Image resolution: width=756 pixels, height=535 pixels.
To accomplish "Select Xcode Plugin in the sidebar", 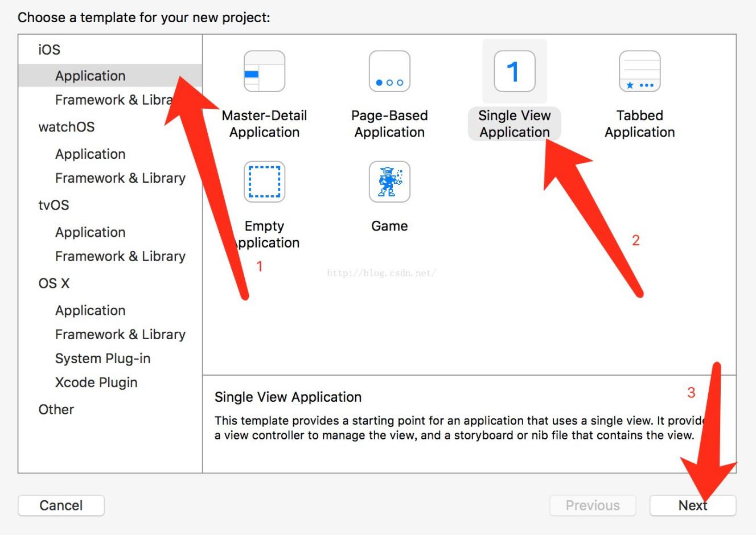I will coord(96,382).
